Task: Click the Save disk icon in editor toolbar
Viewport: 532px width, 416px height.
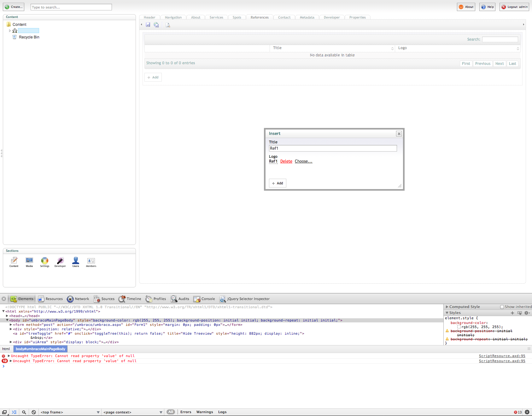Action: 148,25
